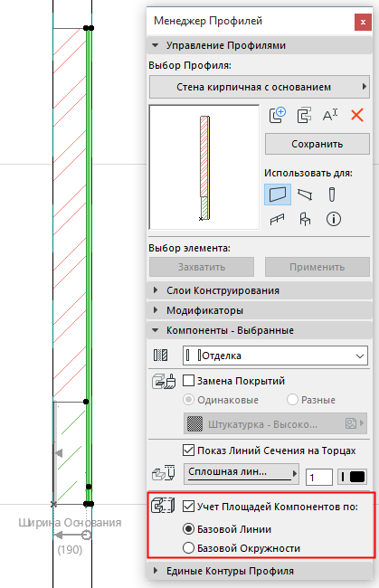
Task: Open the Штукатурка surface dropdown
Action: (275, 423)
